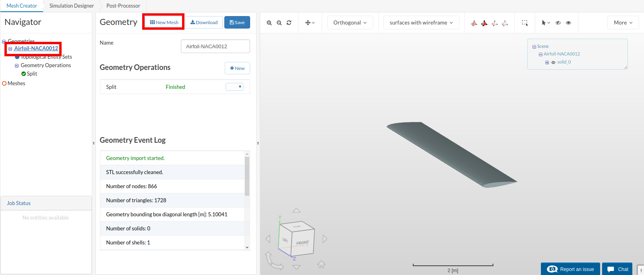Click the FRONT face of view cube

302,243
